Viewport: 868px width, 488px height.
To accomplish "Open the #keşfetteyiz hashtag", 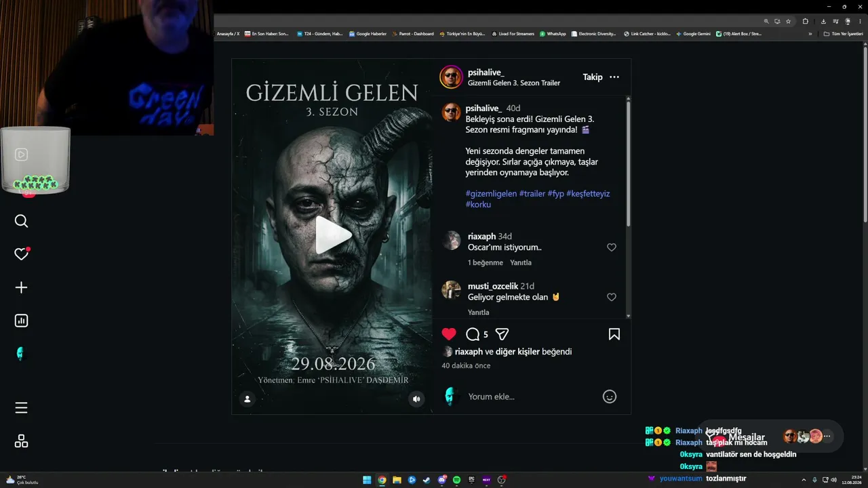I will [x=588, y=193].
